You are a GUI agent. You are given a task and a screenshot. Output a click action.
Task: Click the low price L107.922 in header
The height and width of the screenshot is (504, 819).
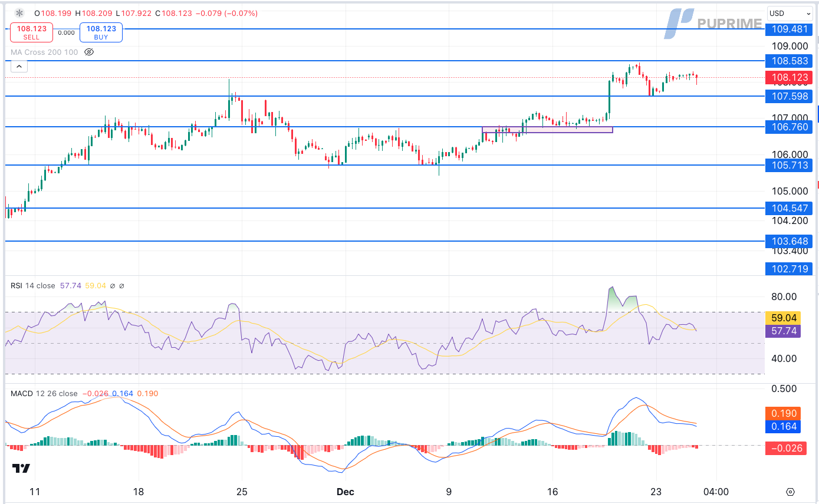click(x=133, y=13)
